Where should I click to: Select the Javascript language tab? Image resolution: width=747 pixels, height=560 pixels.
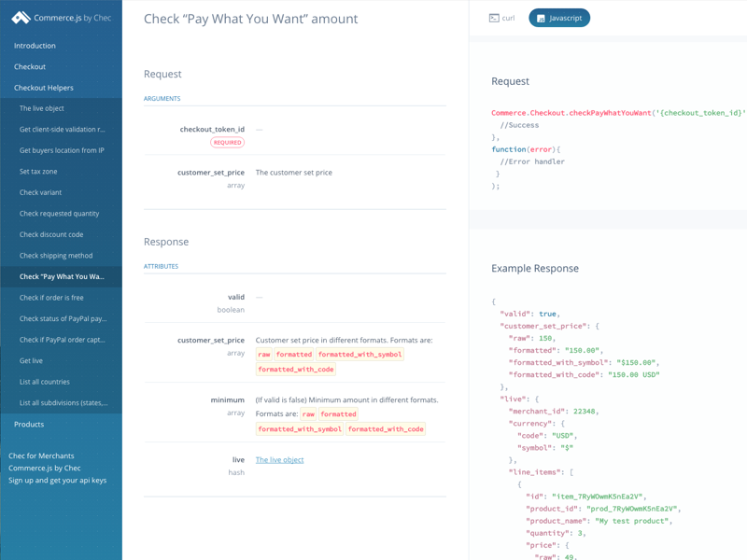pos(558,17)
